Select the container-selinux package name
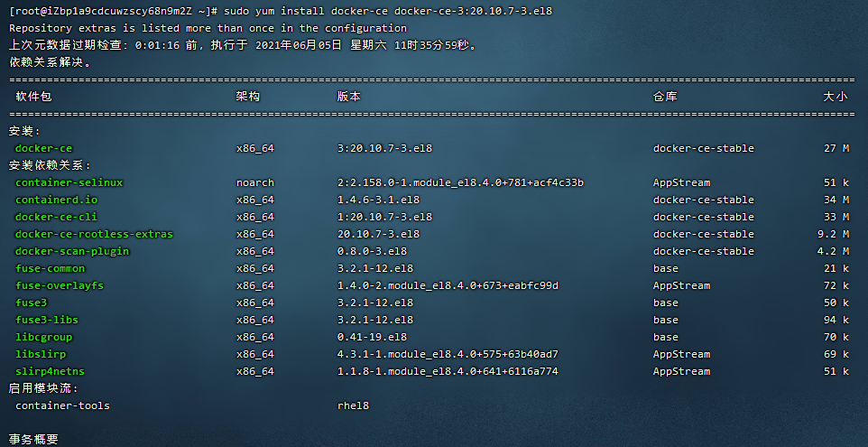 pos(69,182)
